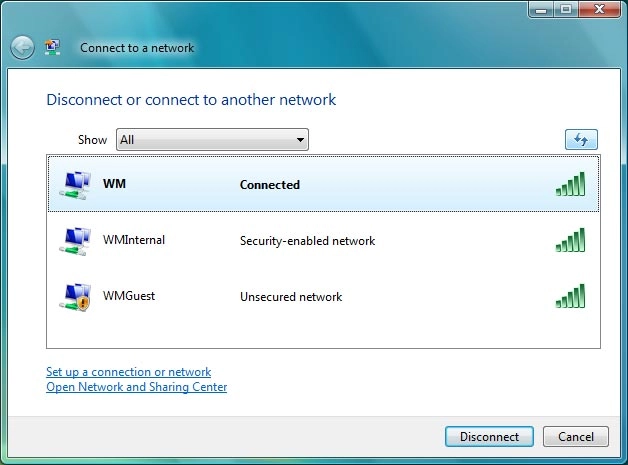Viewport: 628px width, 465px height.
Task: Click the WMInternal network computer icon
Action: click(75, 241)
